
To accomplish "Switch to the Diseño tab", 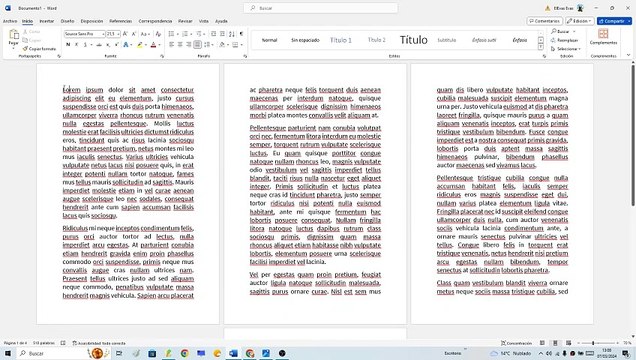I will [x=67, y=21].
